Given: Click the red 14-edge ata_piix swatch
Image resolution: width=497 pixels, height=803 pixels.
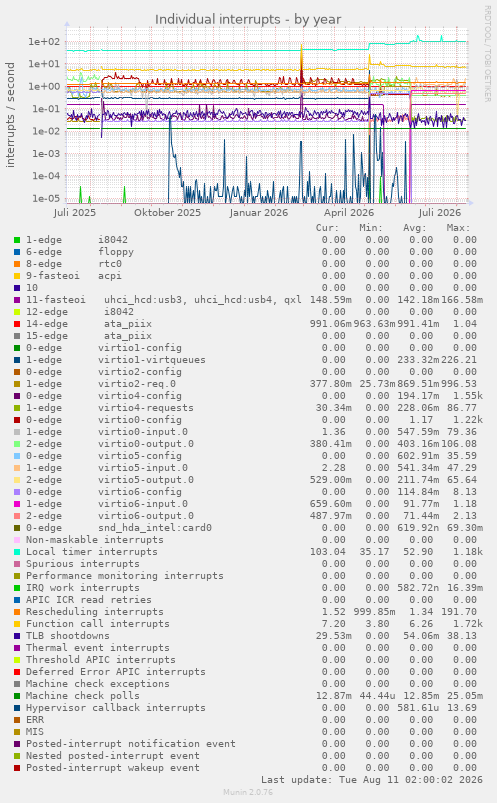Looking at the screenshot, I should (x=17, y=324).
